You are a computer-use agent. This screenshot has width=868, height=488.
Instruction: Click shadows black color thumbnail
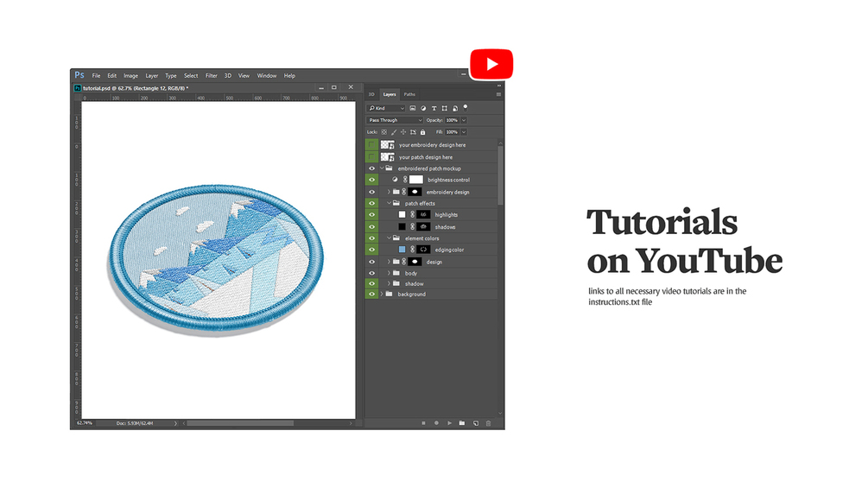[402, 227]
